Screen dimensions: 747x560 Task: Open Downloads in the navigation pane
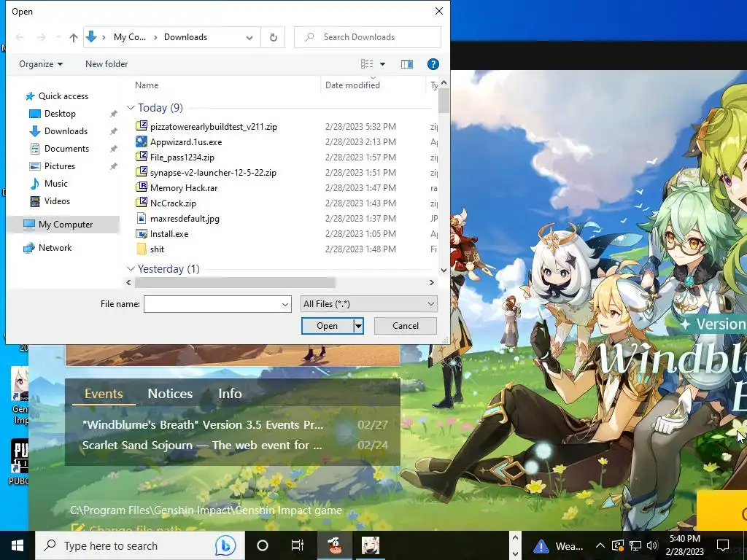(x=66, y=131)
